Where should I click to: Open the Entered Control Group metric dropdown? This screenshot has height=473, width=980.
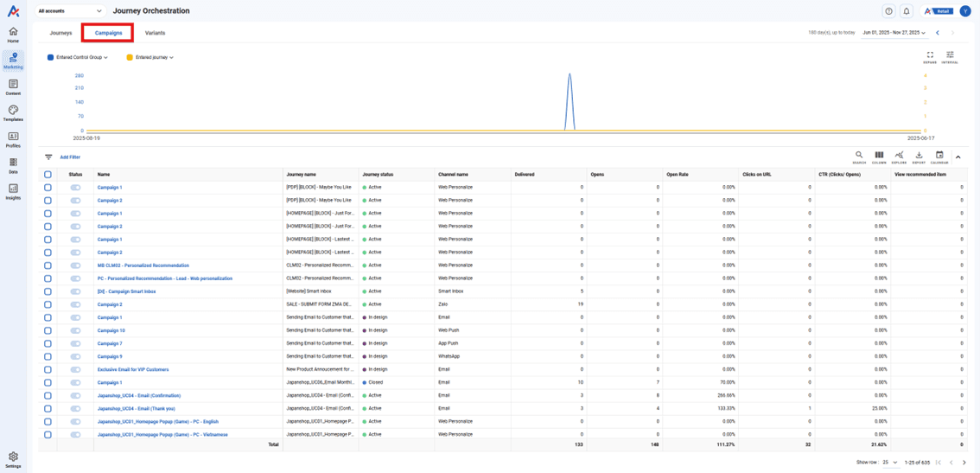82,57
